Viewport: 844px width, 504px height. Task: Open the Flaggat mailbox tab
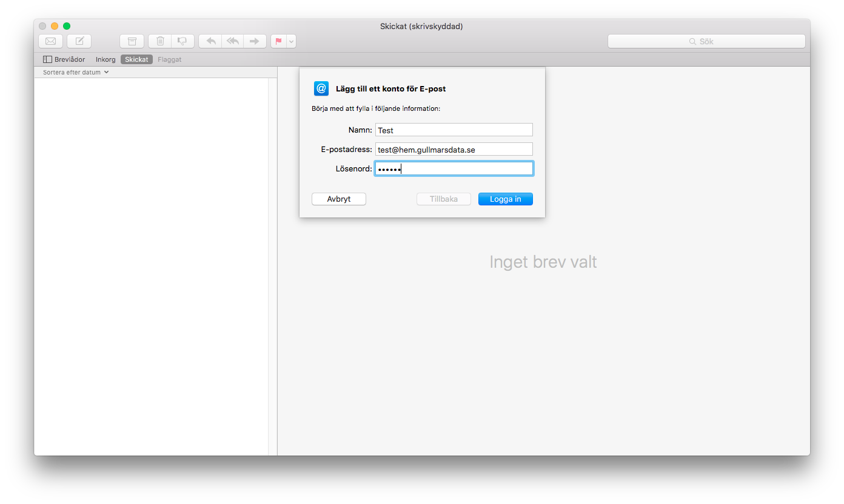pyautogui.click(x=170, y=59)
